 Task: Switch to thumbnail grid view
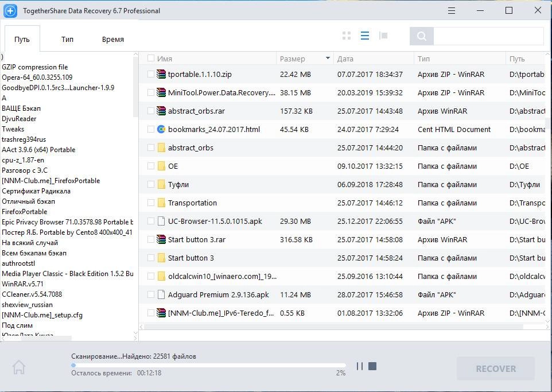(347, 36)
